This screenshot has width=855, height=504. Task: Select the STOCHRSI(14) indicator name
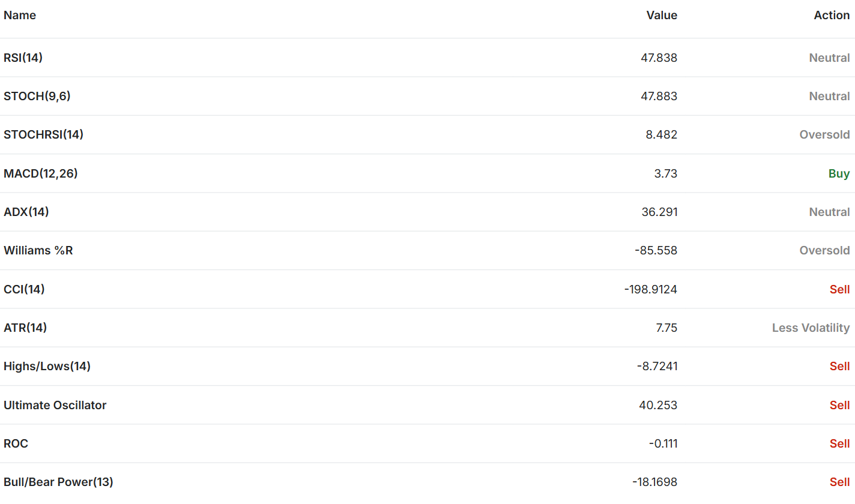(x=43, y=134)
